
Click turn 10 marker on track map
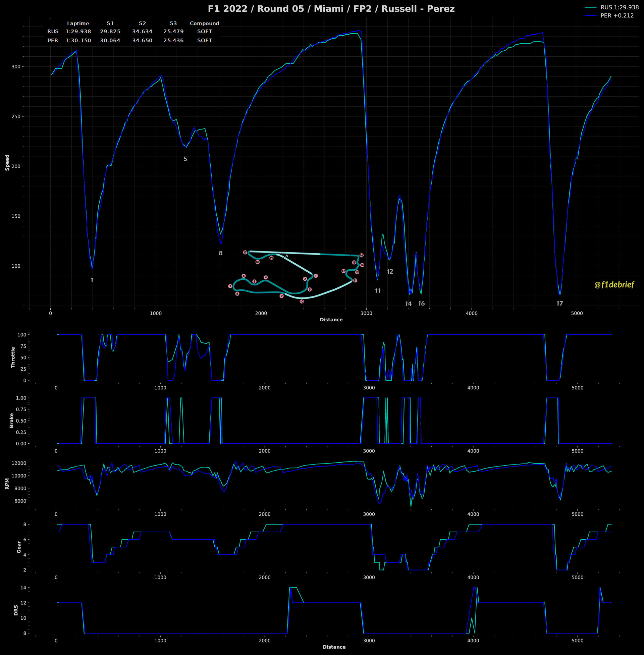coord(302,301)
